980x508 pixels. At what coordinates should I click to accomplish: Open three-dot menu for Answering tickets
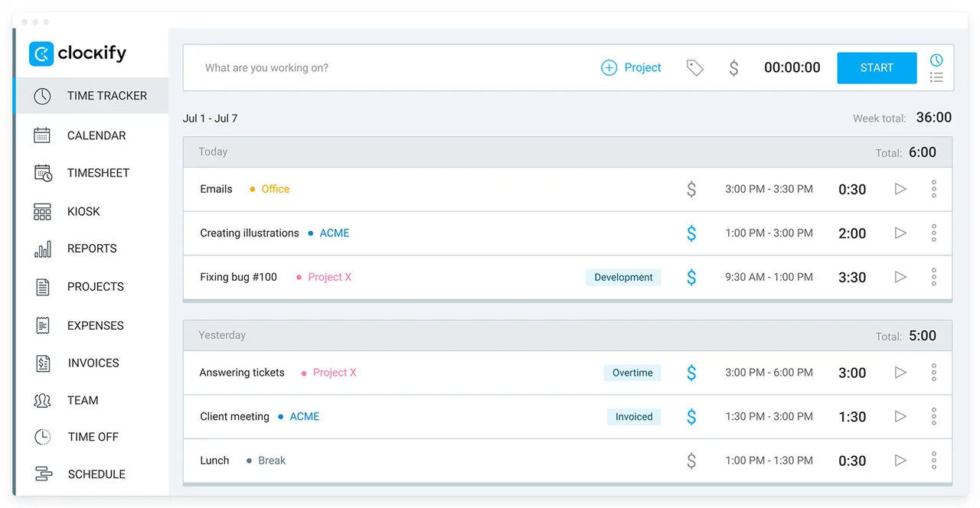(934, 373)
